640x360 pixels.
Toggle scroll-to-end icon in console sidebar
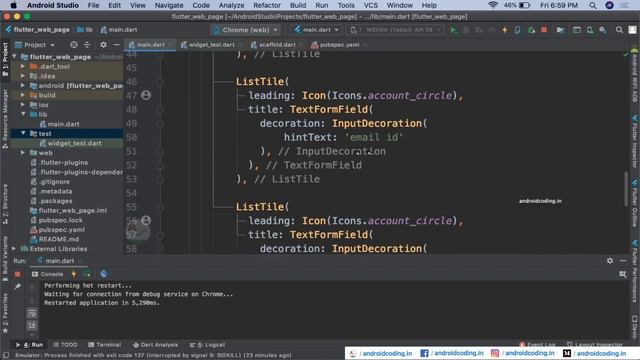coord(32,325)
